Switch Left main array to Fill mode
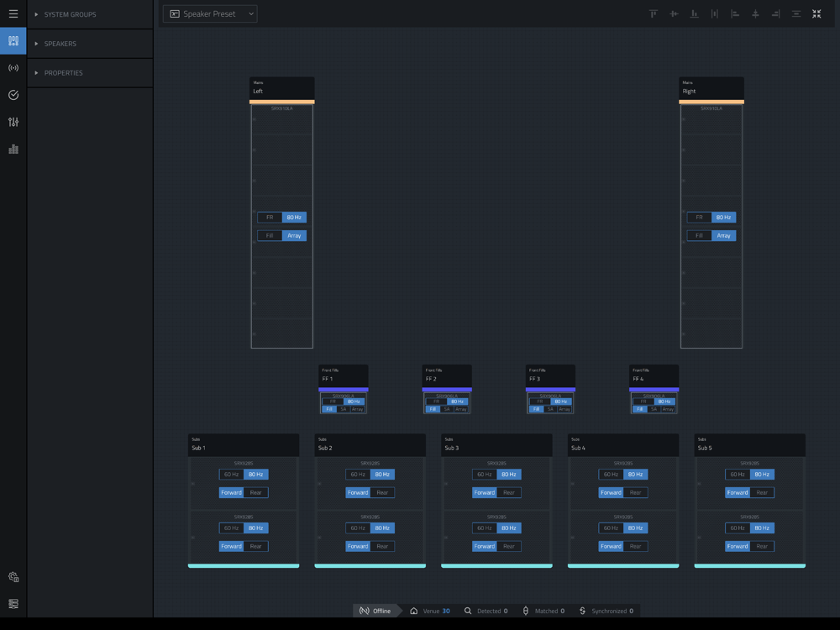 click(x=270, y=236)
